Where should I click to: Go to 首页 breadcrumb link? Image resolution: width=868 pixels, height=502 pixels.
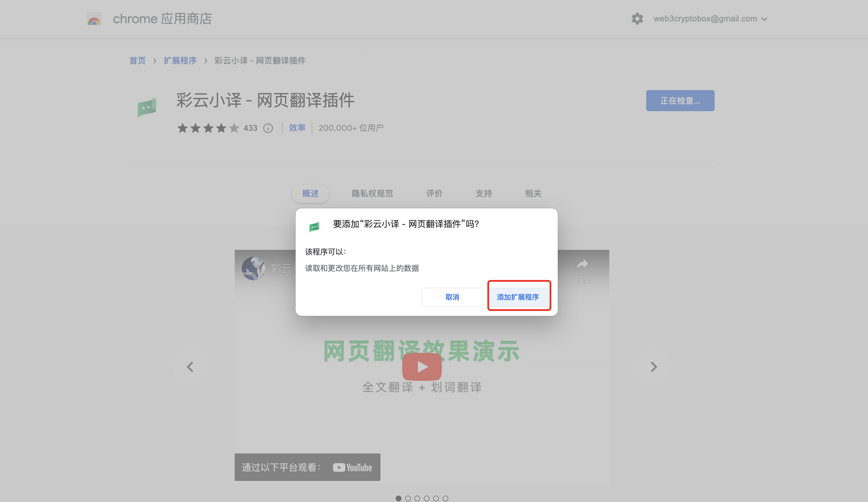click(138, 61)
